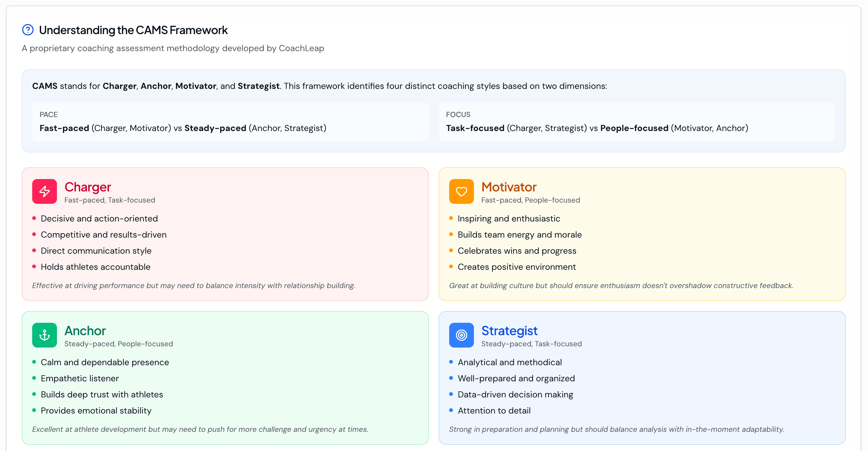
Task: Click the Understanding the CAMS Framework heading
Action: [x=133, y=30]
